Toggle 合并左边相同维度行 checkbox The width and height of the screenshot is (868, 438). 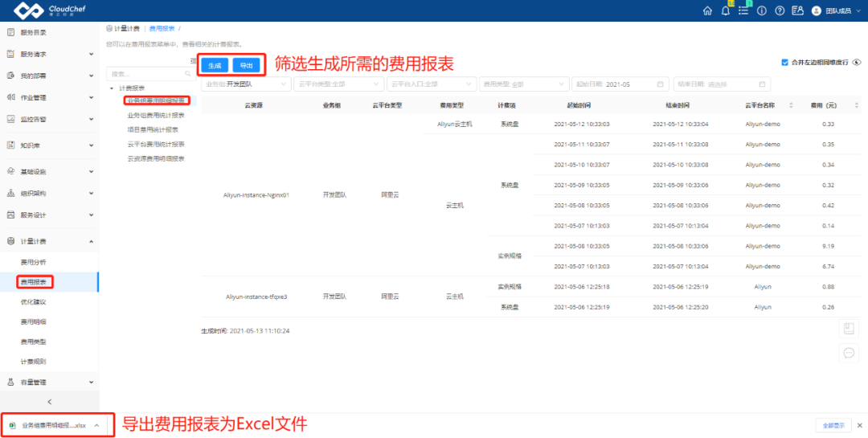pyautogui.click(x=784, y=63)
